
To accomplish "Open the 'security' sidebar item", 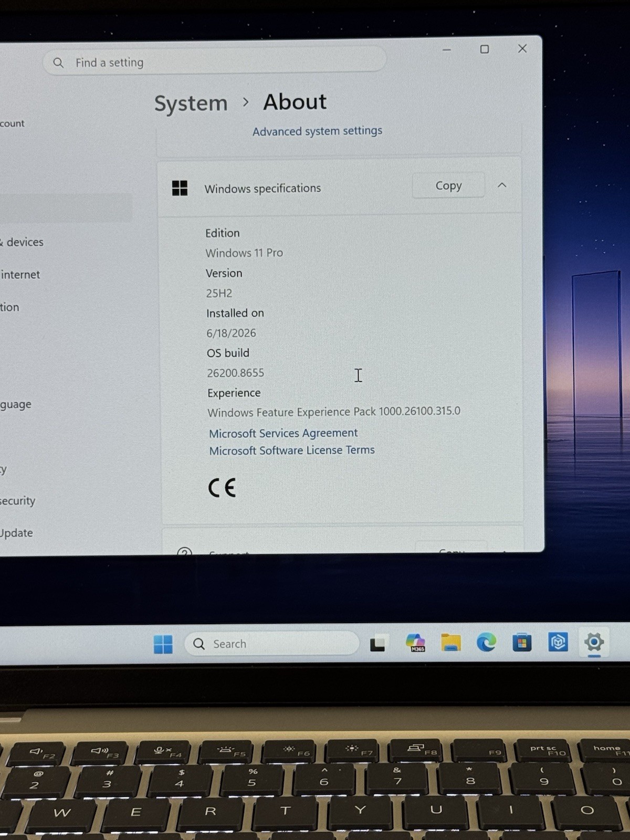I will point(17,501).
